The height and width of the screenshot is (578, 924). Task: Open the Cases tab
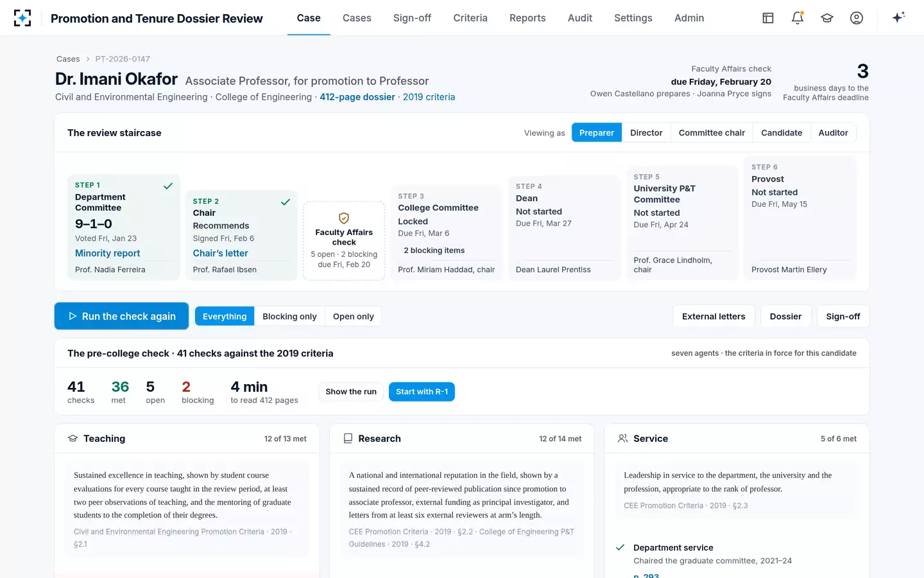357,18
